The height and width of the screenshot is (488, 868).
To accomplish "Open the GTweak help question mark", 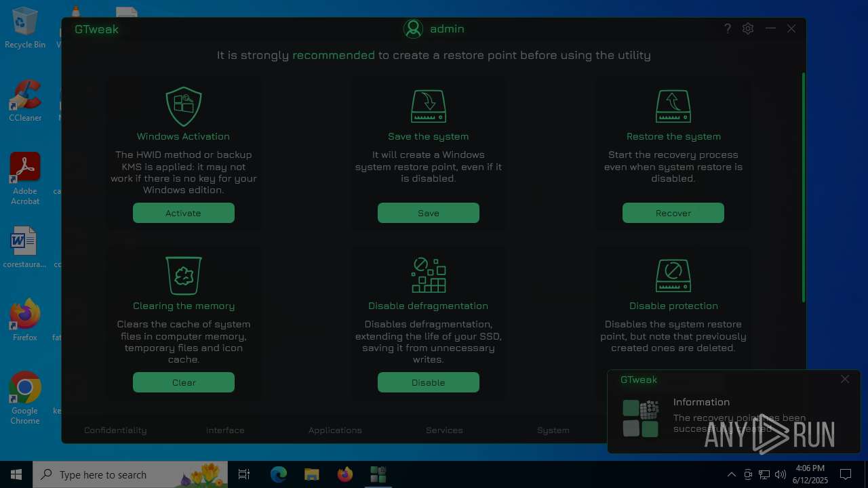I will (728, 28).
